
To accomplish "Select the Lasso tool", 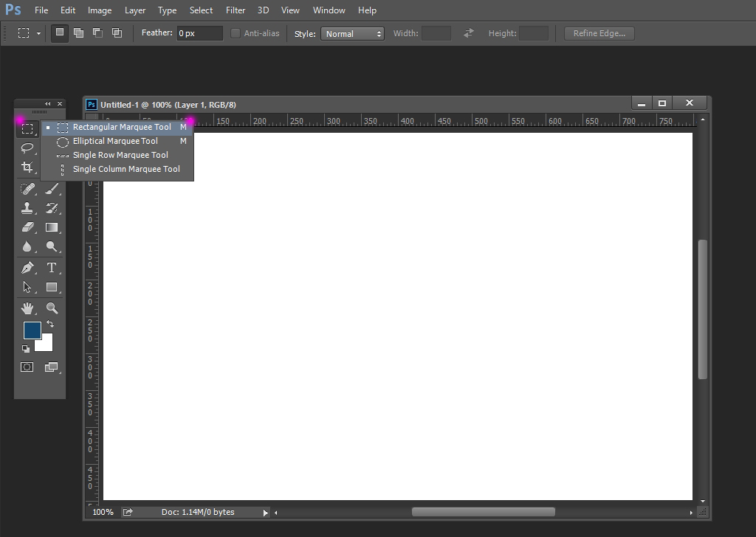I will pyautogui.click(x=27, y=148).
